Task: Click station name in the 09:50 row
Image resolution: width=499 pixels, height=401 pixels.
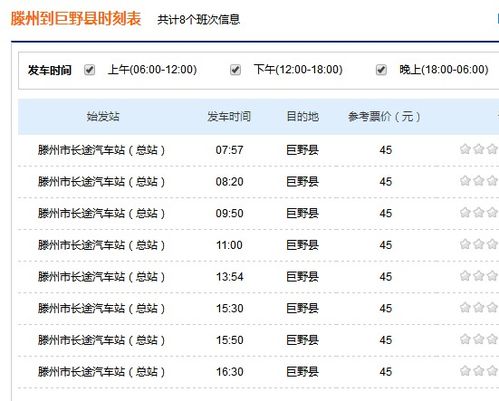Action: point(101,213)
